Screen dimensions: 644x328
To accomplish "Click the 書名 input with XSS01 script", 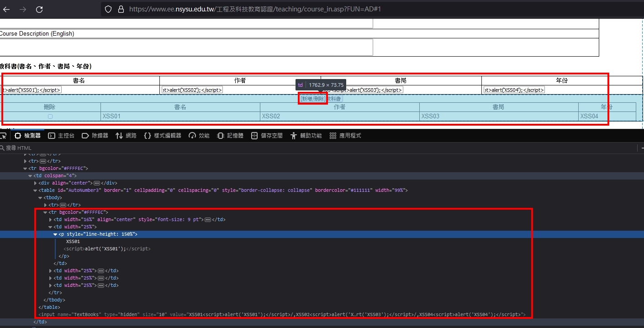I will [31, 90].
